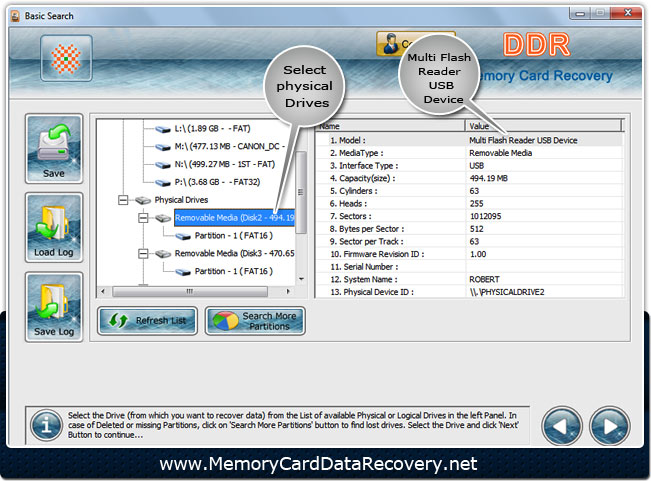Select the L:\ (1.89 GB - FAT) drive
Viewport: 651px width, 481px height.
212,129
